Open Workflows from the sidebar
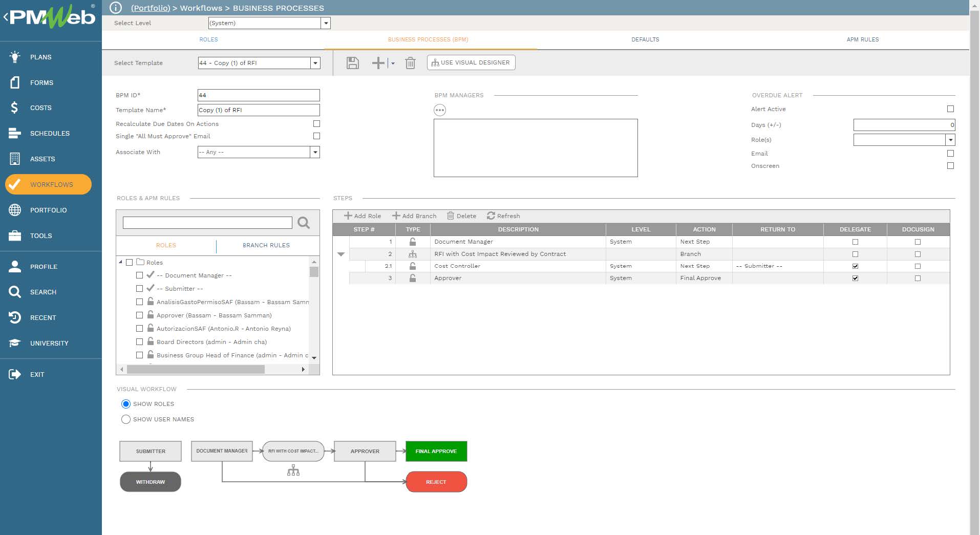This screenshot has height=535, width=980. tap(48, 184)
